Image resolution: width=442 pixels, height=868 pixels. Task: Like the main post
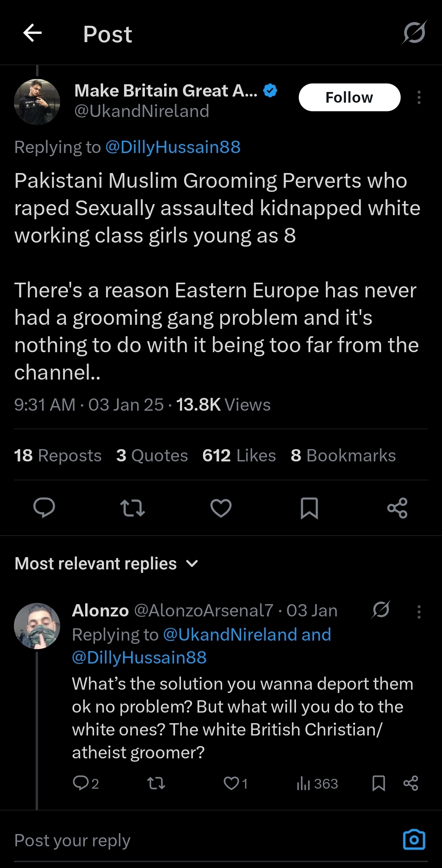pyautogui.click(x=221, y=508)
